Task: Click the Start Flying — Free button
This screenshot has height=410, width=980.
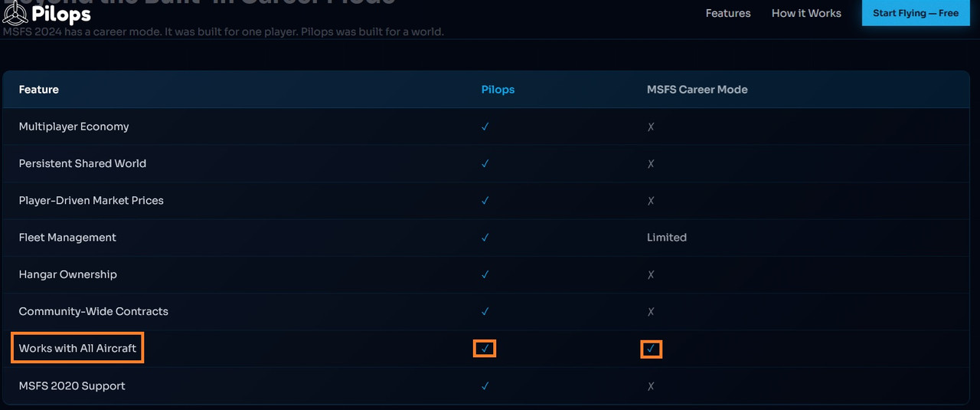Action: (916, 13)
